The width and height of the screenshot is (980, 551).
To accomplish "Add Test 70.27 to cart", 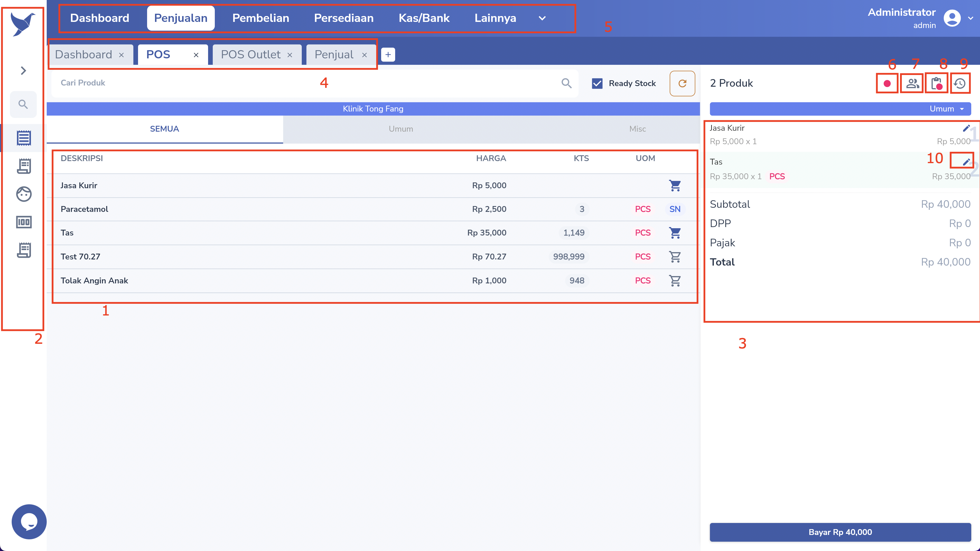I will [675, 257].
